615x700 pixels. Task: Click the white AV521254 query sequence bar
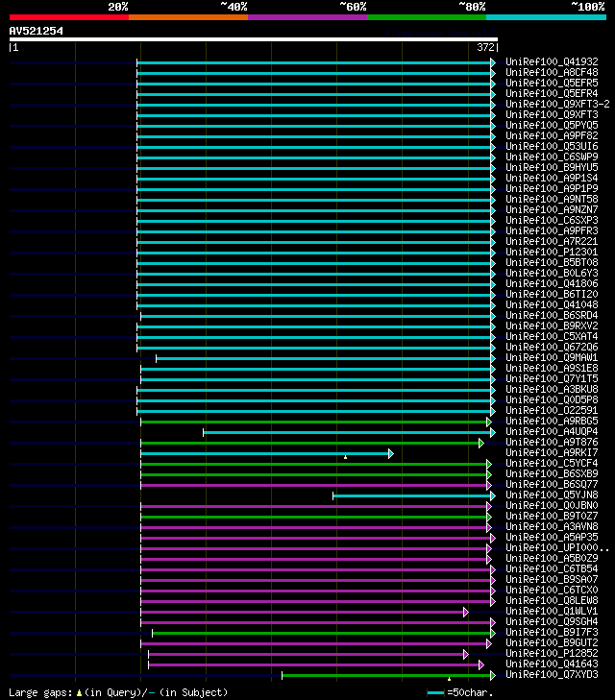(x=254, y=39)
